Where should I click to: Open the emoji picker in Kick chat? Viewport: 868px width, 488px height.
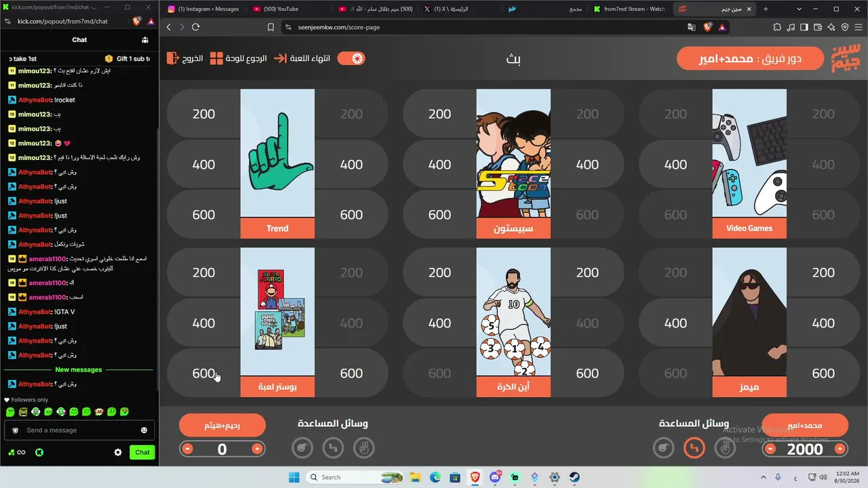pos(144,430)
